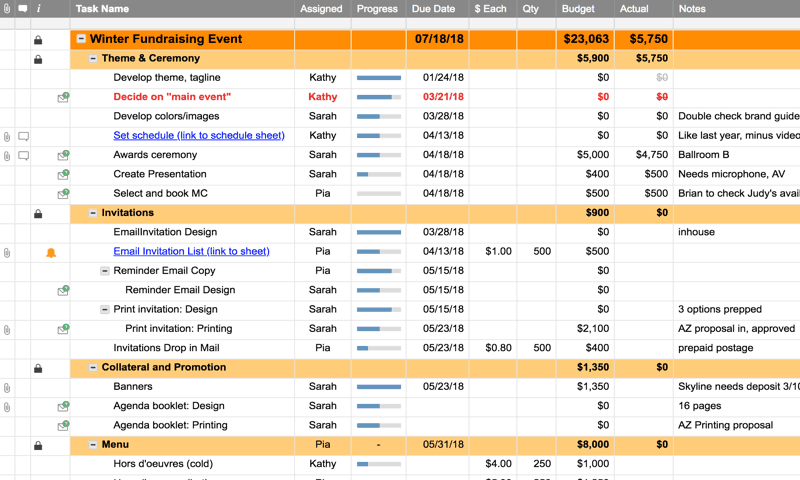This screenshot has height=480, width=800.
Task: Click the update request envelope on Create Presentation row
Action: pyautogui.click(x=63, y=175)
